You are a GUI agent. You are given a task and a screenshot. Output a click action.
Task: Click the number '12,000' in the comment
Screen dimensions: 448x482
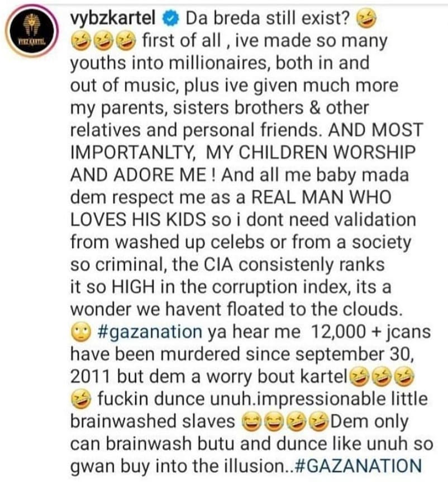click(339, 332)
